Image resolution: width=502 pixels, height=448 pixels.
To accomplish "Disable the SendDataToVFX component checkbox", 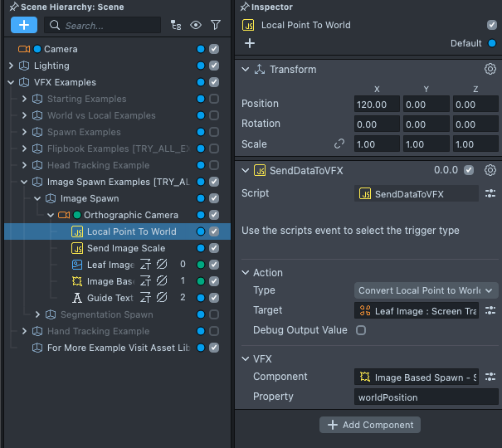I will click(x=470, y=170).
